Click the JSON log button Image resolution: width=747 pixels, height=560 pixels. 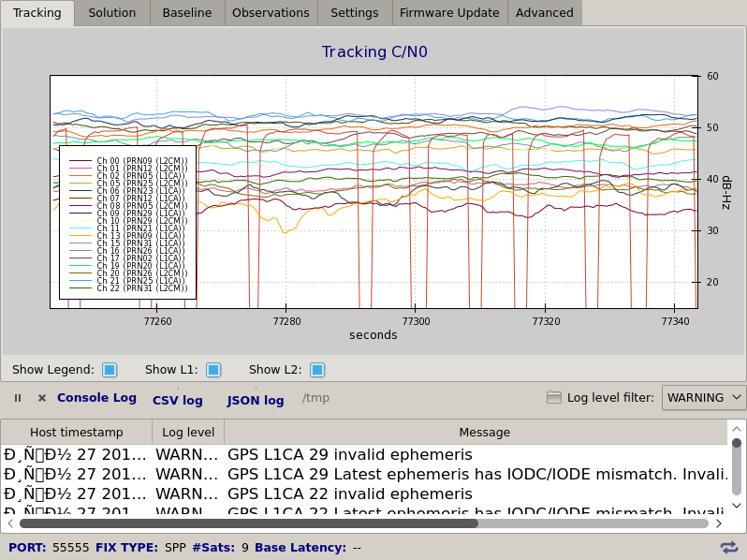pyautogui.click(x=255, y=400)
